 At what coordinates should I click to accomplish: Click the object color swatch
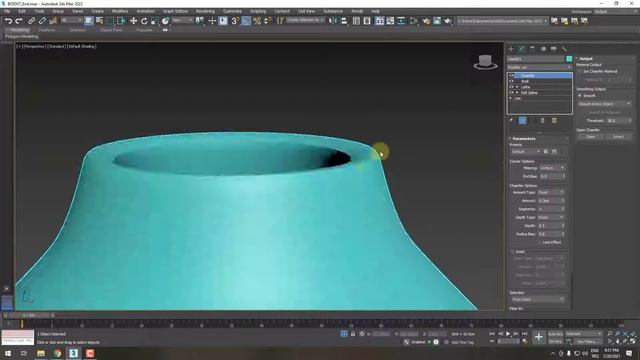pos(569,59)
